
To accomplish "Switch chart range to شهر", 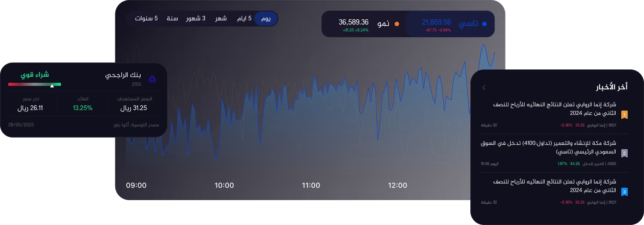I will pyautogui.click(x=221, y=18).
